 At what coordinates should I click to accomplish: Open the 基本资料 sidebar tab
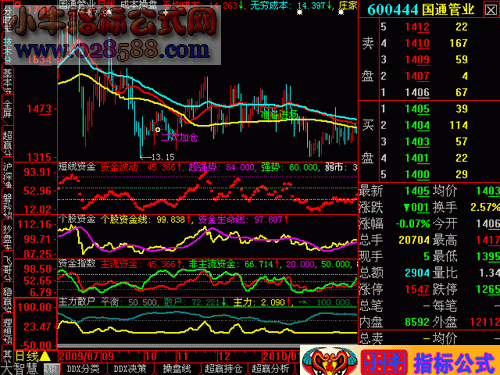tap(7, 80)
